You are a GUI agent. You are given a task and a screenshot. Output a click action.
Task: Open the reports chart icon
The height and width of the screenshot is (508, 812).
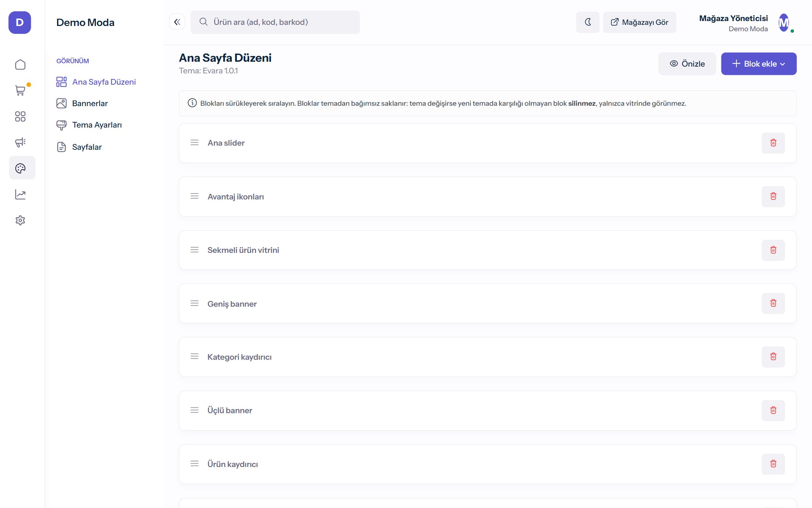point(20,194)
